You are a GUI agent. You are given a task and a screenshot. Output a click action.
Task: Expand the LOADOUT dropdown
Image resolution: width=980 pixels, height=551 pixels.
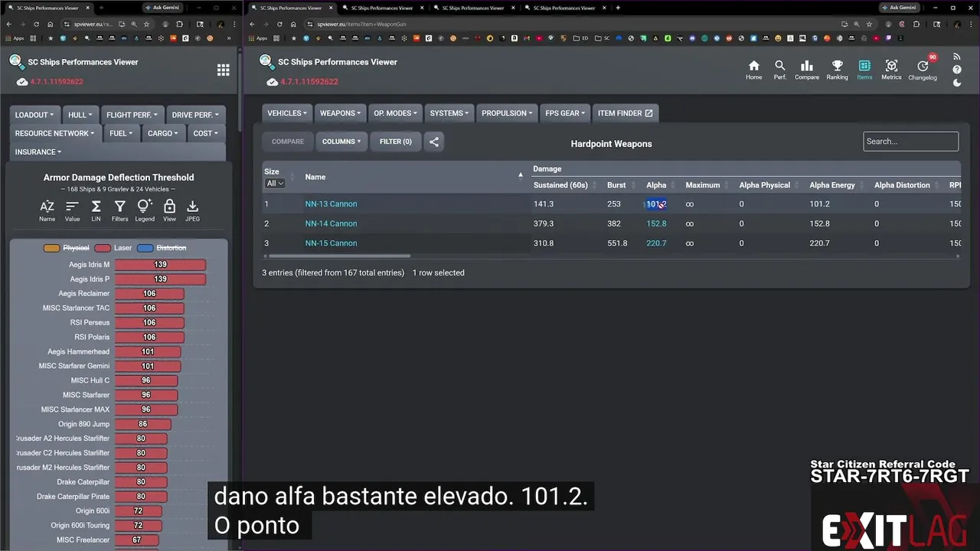point(34,115)
